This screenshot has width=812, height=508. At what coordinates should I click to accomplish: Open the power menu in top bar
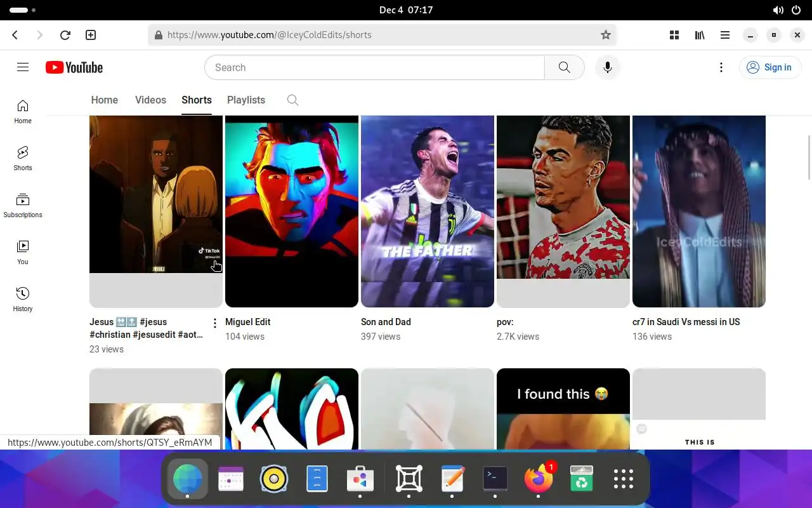pyautogui.click(x=796, y=10)
